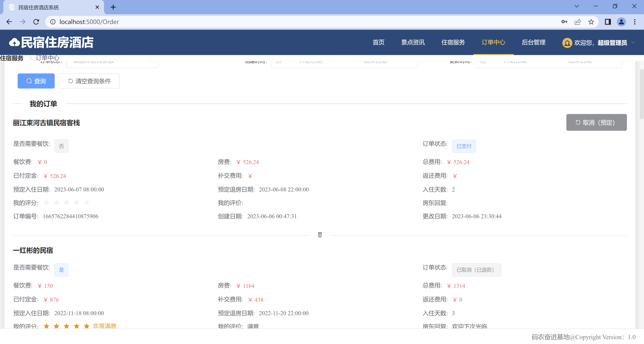Click the first rating star in 丽江束河 order
The width and height of the screenshot is (644, 344).
[x=46, y=202]
